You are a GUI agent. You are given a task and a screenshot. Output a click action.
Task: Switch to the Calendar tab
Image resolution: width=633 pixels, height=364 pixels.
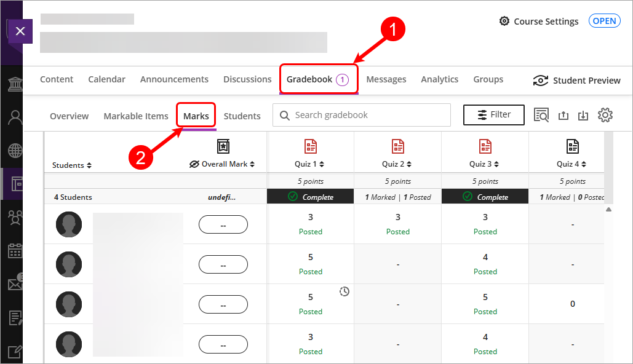click(106, 79)
